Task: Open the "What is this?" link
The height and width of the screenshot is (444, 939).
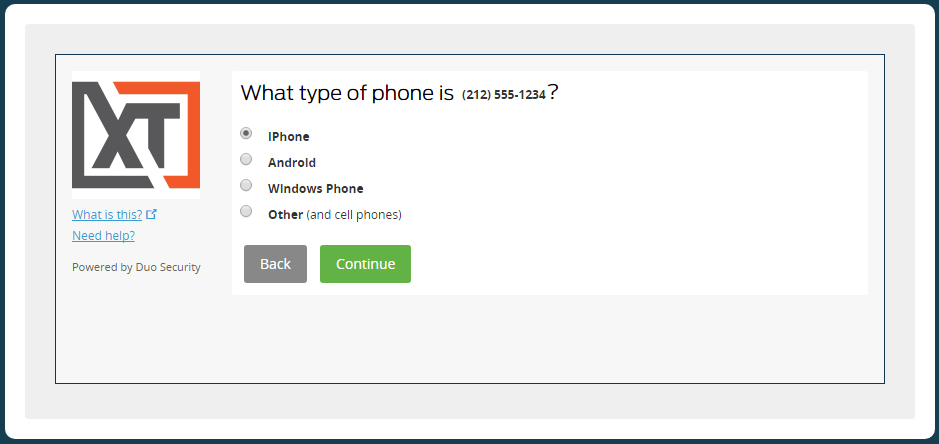Action: [107, 214]
